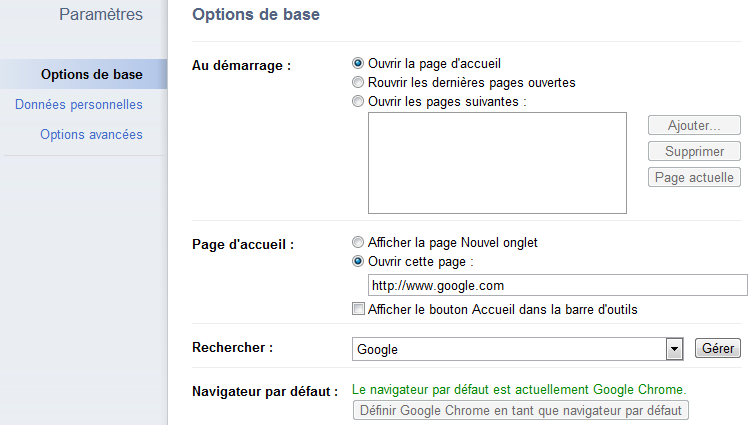Choose 'Ouvrir les pages suivantes' radio button
Screen dimensions: 749x426
[358, 102]
